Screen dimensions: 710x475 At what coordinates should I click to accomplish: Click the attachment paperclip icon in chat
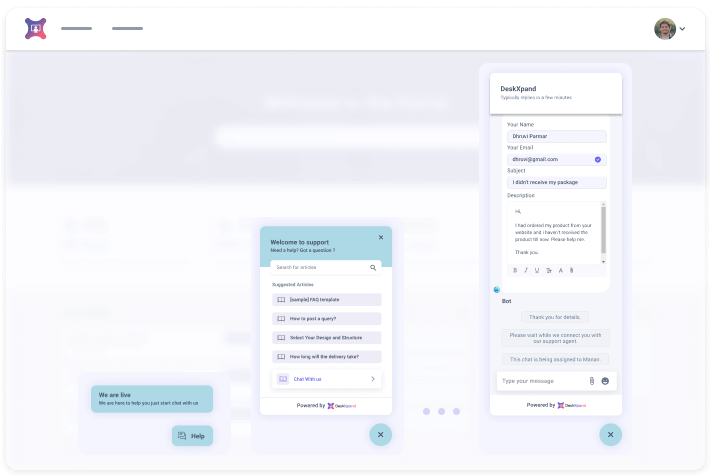[591, 381]
